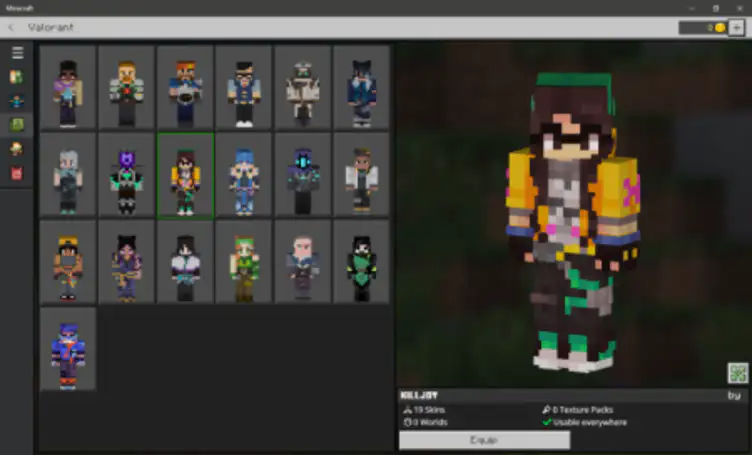Open the sidebar tab with orange-haired character icon

point(17,149)
